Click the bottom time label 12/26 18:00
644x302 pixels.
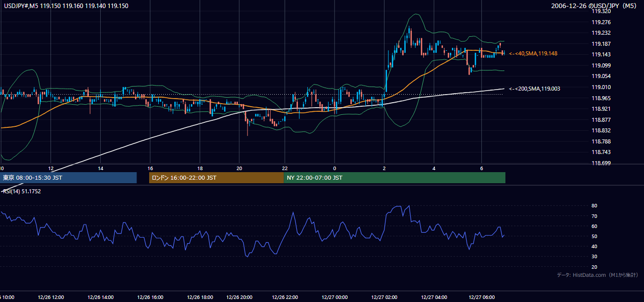pos(200,297)
